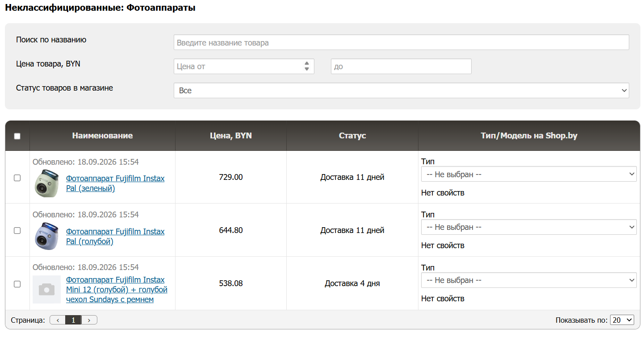
Task: Click the Показывать по: label
Action: 581,320
